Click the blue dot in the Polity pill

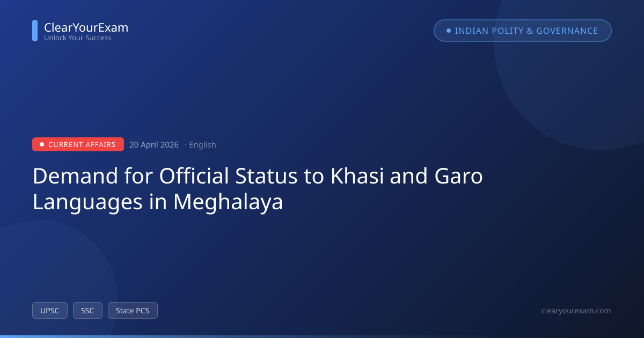449,31
